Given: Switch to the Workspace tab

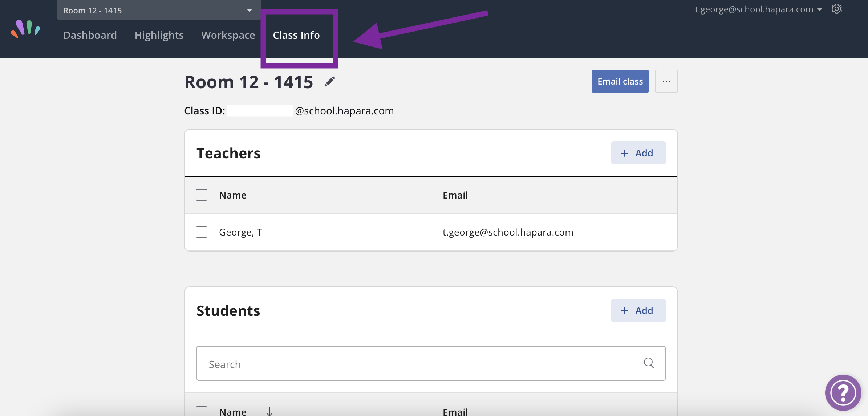Looking at the screenshot, I should click(228, 35).
